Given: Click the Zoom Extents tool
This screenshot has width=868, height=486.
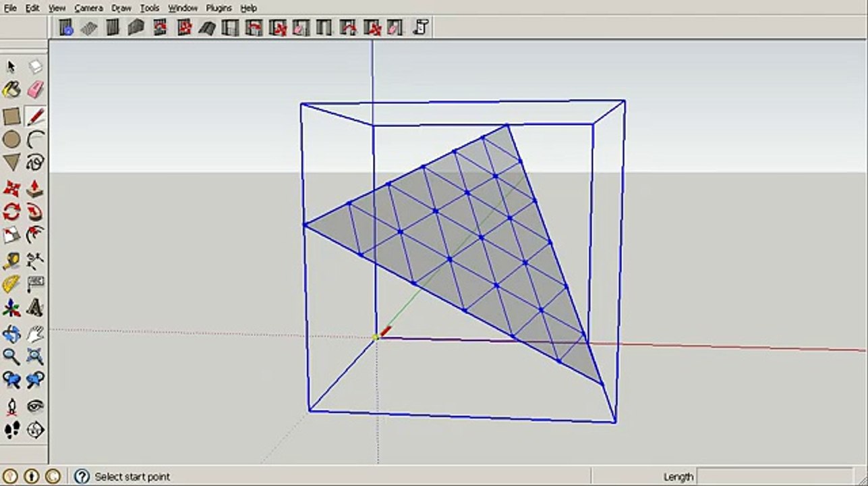Looking at the screenshot, I should coord(35,357).
